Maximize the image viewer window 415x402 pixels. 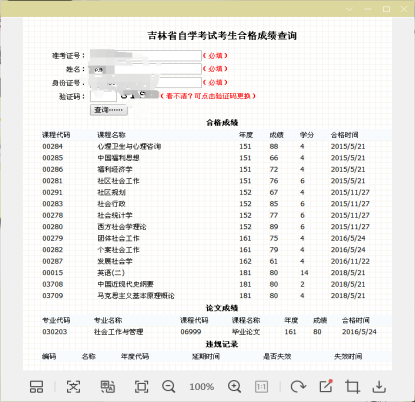click(x=386, y=9)
